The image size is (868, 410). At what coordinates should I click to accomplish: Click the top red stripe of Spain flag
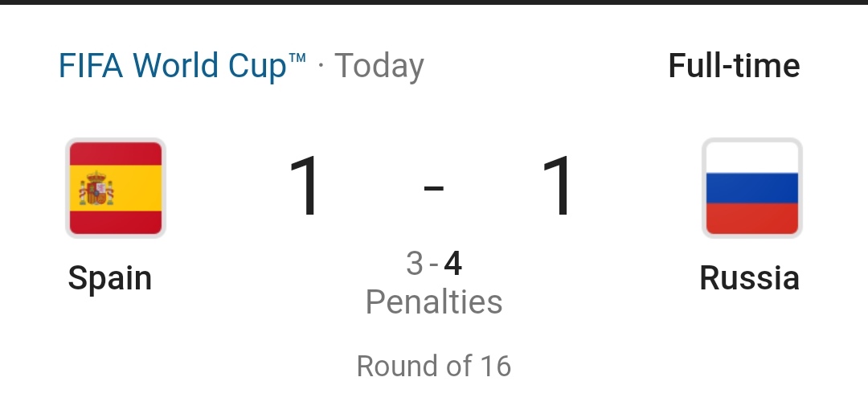coord(116,154)
